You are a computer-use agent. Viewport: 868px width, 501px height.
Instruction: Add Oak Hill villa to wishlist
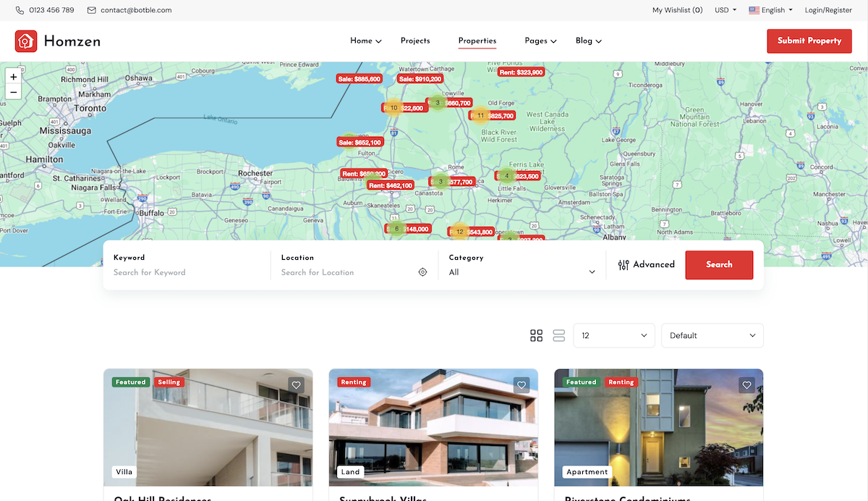296,385
